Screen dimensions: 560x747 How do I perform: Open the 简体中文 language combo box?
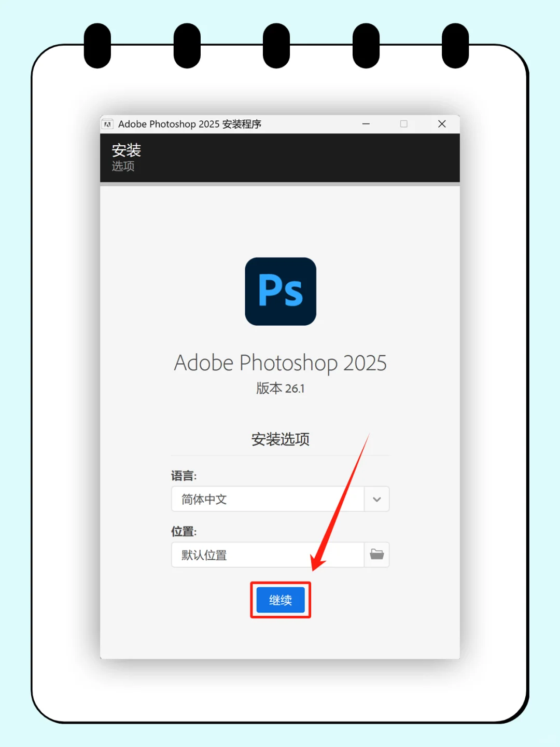tap(281, 499)
